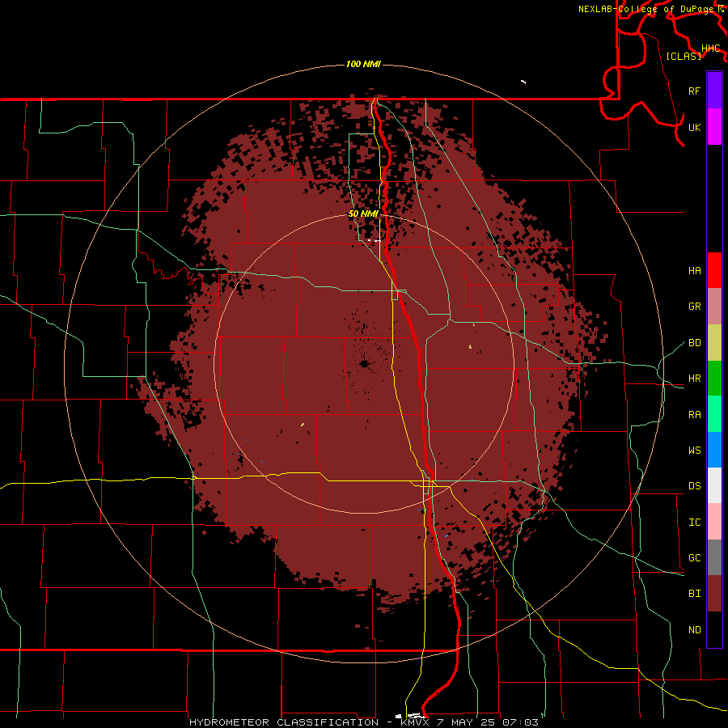Click the 100 NMI range ring label
Viewport: 728px width, 728px height.
[x=363, y=64]
